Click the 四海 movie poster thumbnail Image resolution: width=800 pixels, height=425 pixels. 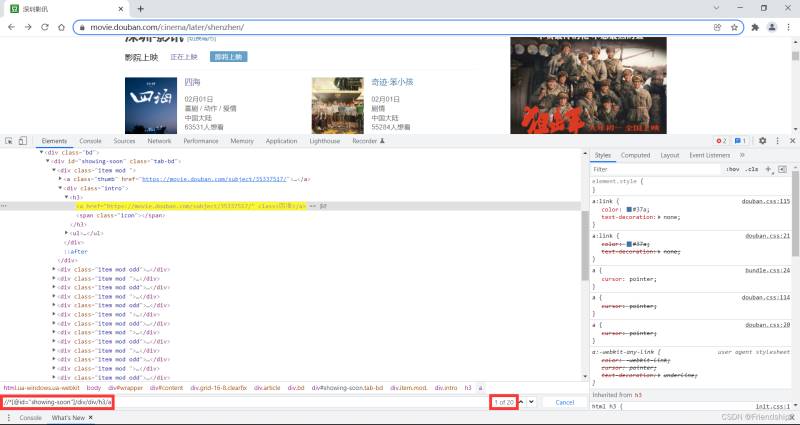coord(151,106)
